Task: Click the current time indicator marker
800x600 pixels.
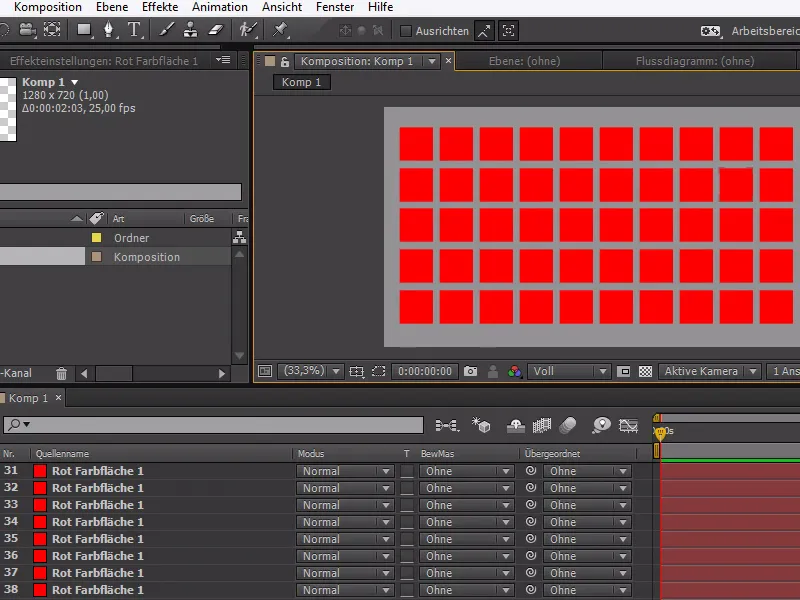Action: [x=660, y=433]
